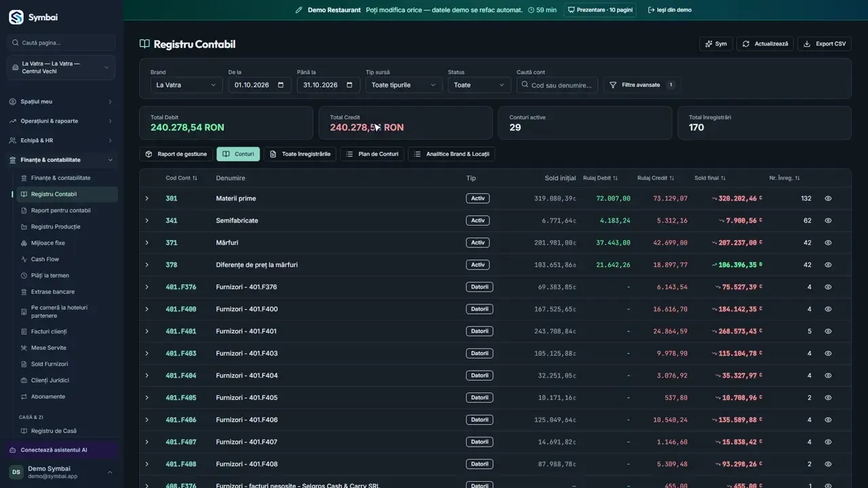Expand the 341 Semifabricate row
Image resolution: width=868 pixels, height=488 pixels.
(x=146, y=220)
